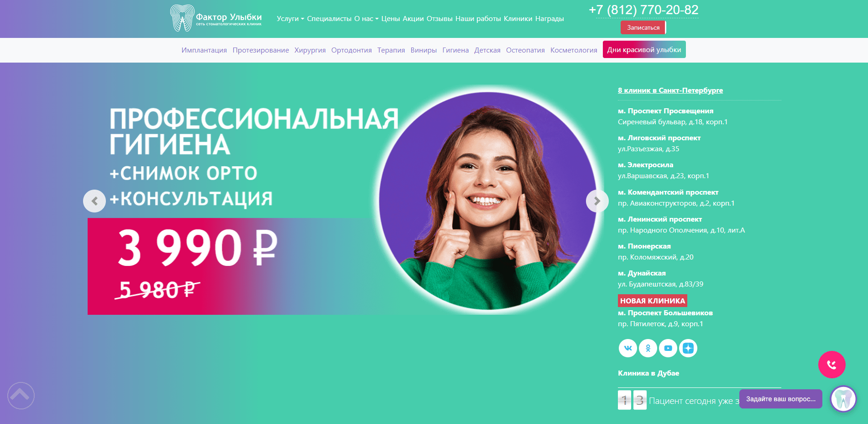Open the Имплантация services tab
Screen dimensions: 868x424
pyautogui.click(x=204, y=50)
